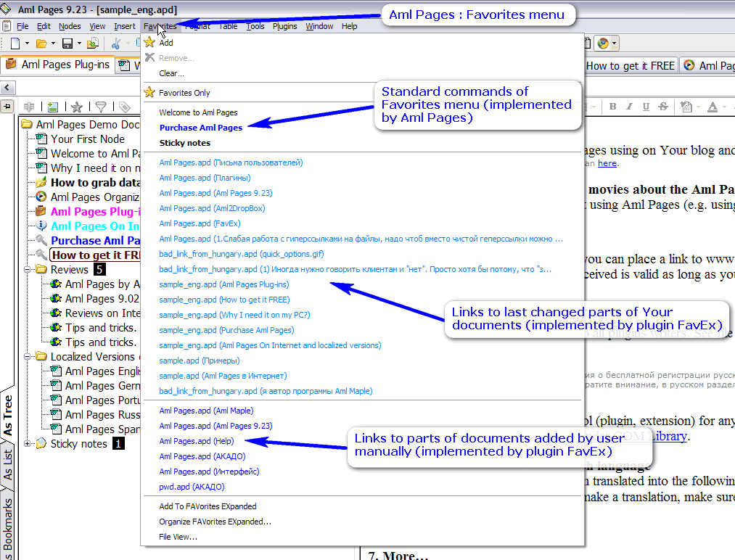Click the Reviews folder icon in tree
Image resolution: width=735 pixels, height=560 pixels.
41,269
